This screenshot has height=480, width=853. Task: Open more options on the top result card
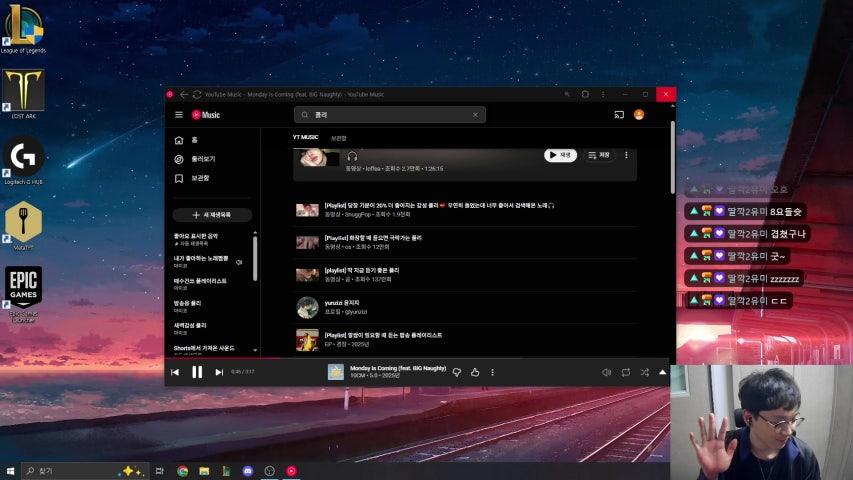tap(626, 155)
